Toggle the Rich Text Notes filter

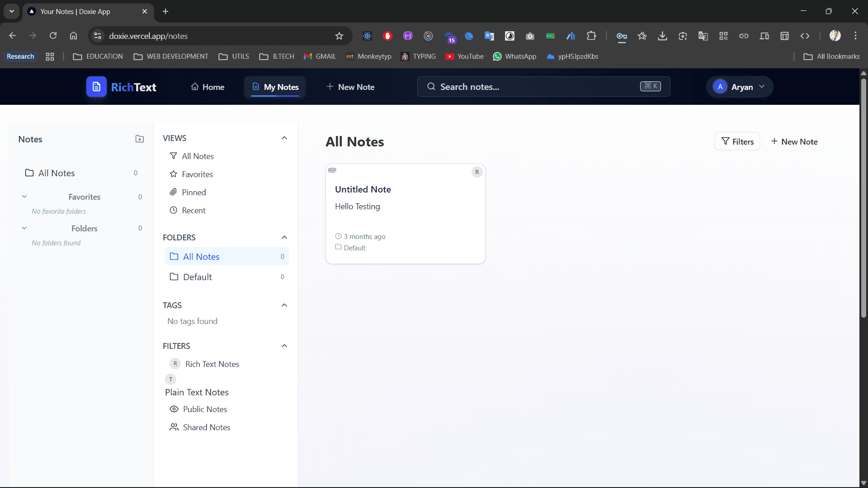tap(212, 364)
